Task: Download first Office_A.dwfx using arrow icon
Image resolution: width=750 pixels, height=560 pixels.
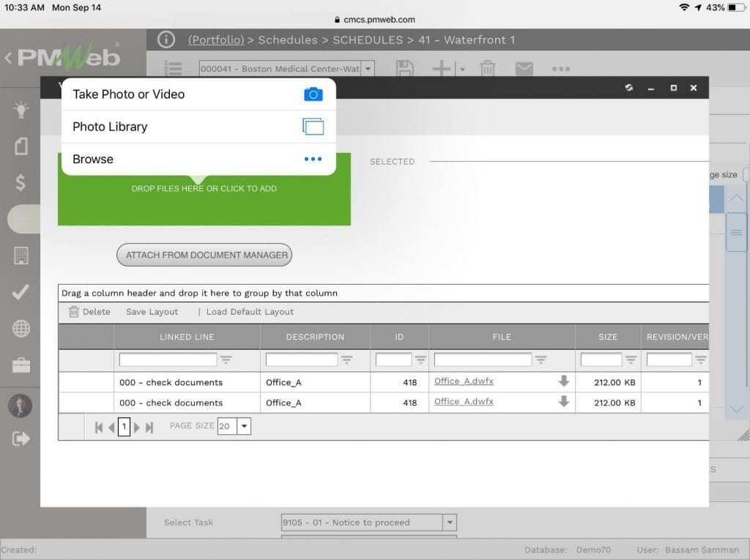Action: [x=563, y=381]
